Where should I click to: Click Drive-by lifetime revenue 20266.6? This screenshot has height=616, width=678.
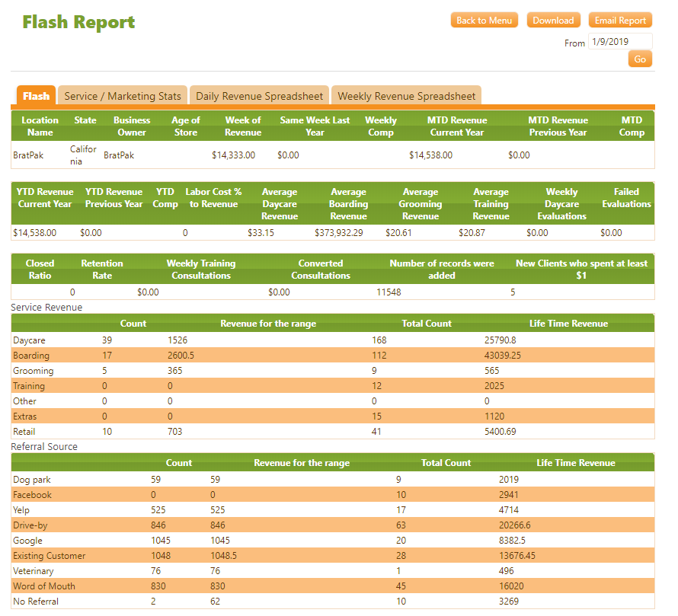(514, 525)
